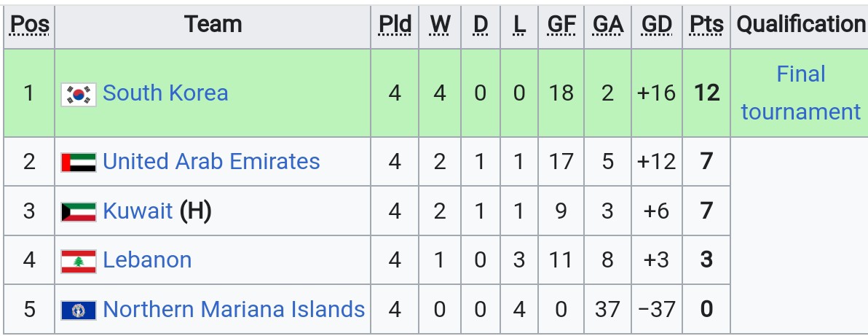Follow the Kuwait team link
868x336 pixels.
pos(138,211)
